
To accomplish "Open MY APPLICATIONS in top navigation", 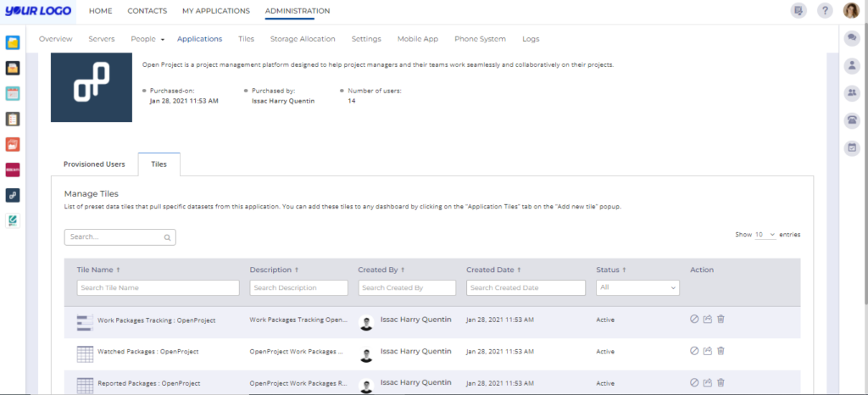I will point(216,10).
